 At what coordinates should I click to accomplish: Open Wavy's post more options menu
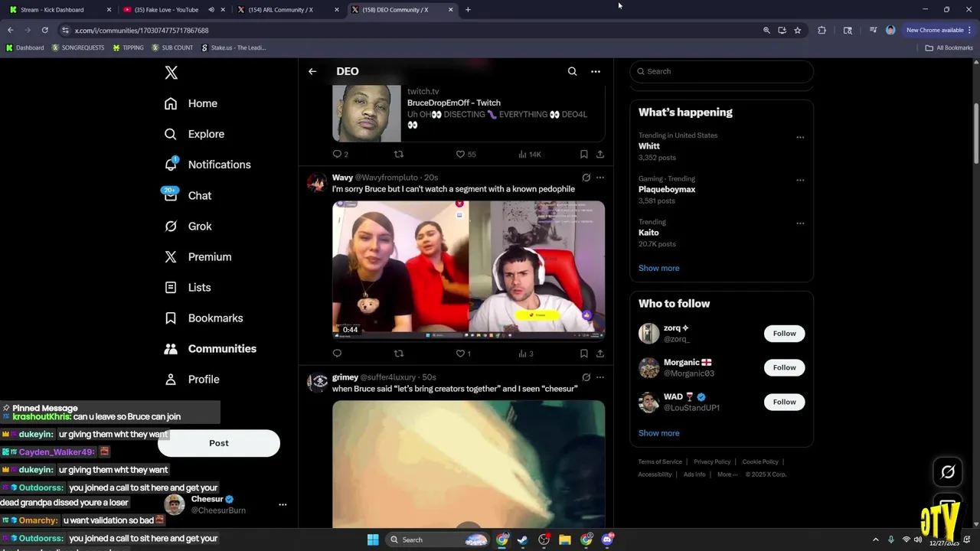coord(600,178)
